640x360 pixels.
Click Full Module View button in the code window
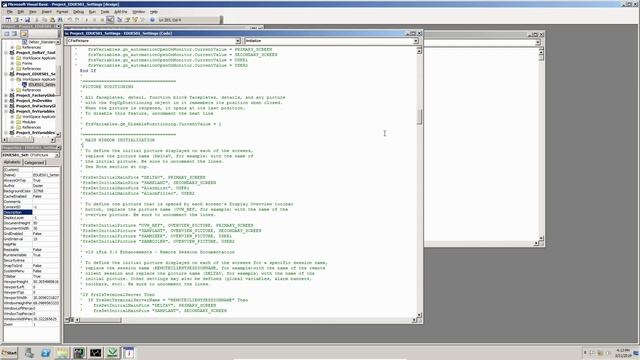(72, 320)
